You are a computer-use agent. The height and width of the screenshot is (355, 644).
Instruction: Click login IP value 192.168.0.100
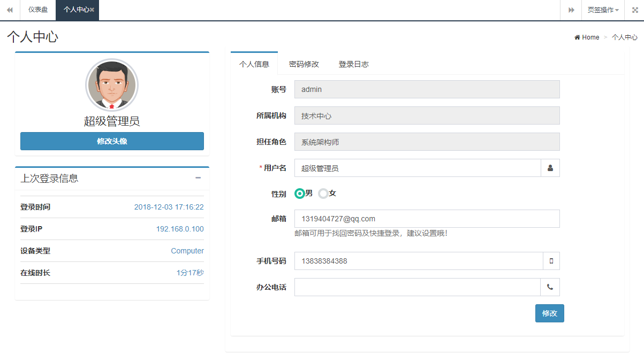click(180, 229)
